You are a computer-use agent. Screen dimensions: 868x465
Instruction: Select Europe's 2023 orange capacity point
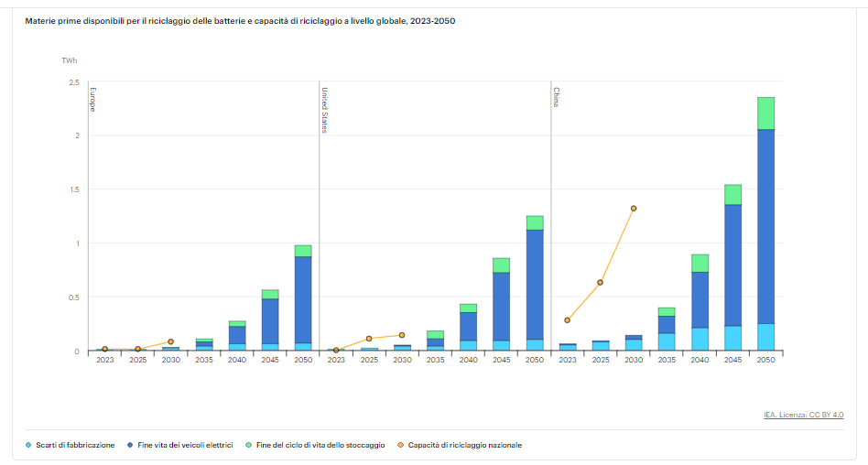coord(104,349)
